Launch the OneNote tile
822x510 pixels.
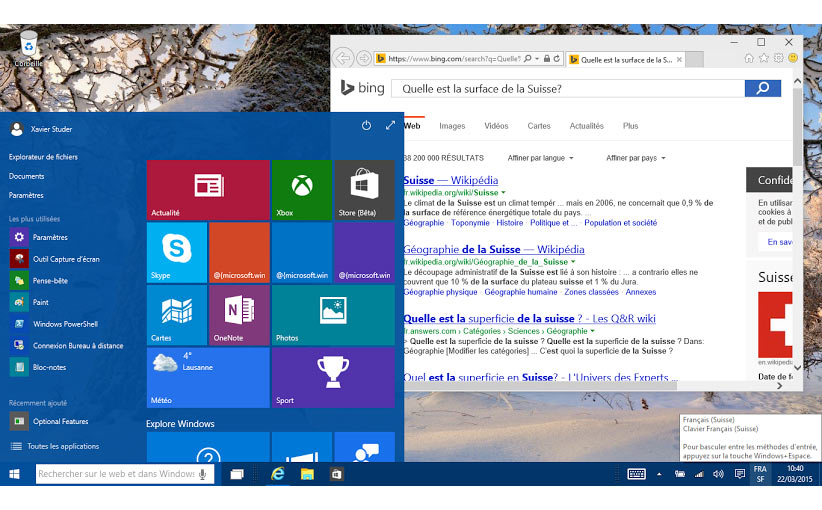(239, 315)
